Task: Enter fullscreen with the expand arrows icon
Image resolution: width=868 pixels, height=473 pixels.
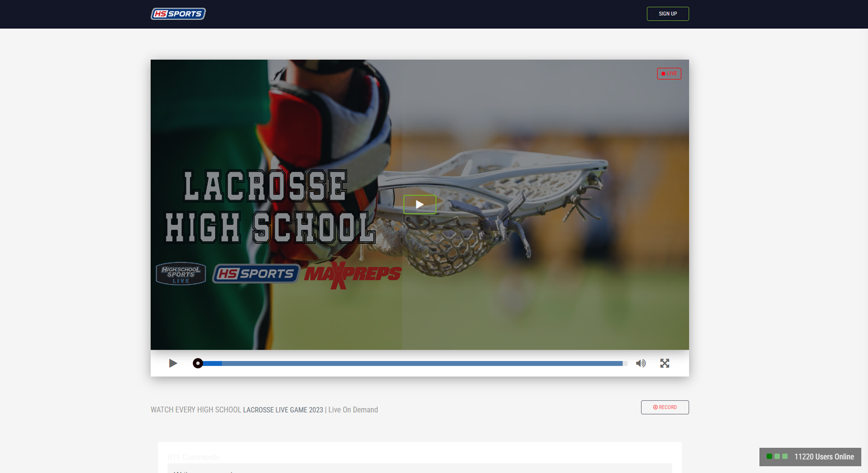Action: pos(665,363)
